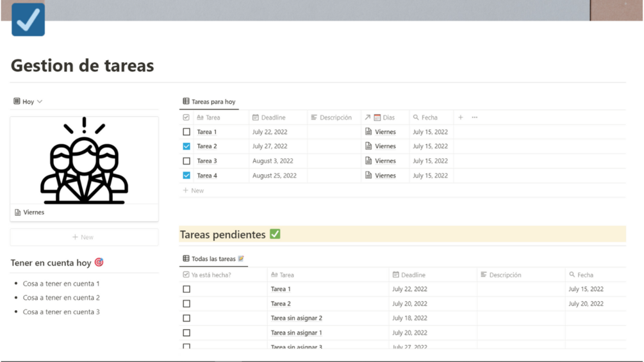Open the Viernes gallery card thumbnail
Screen dimensions: 644x362
pos(84,161)
